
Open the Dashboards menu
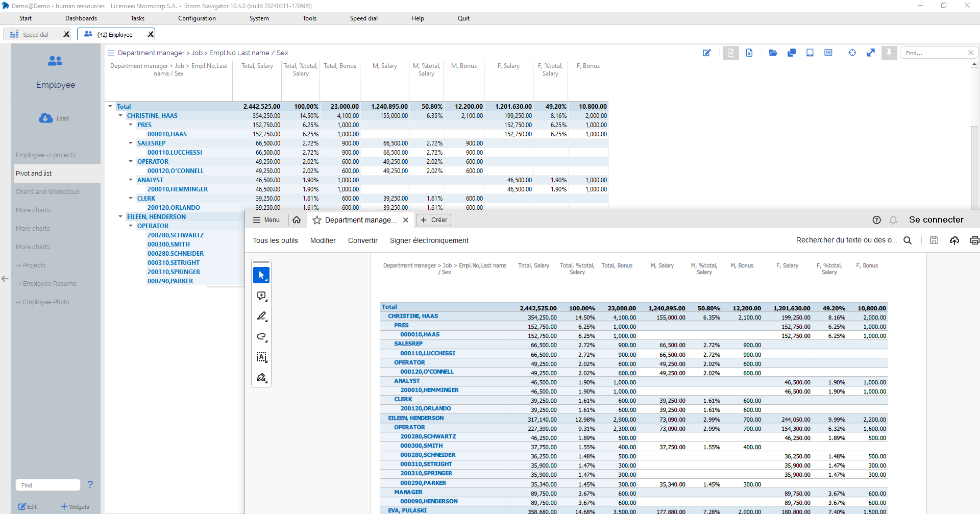click(81, 18)
